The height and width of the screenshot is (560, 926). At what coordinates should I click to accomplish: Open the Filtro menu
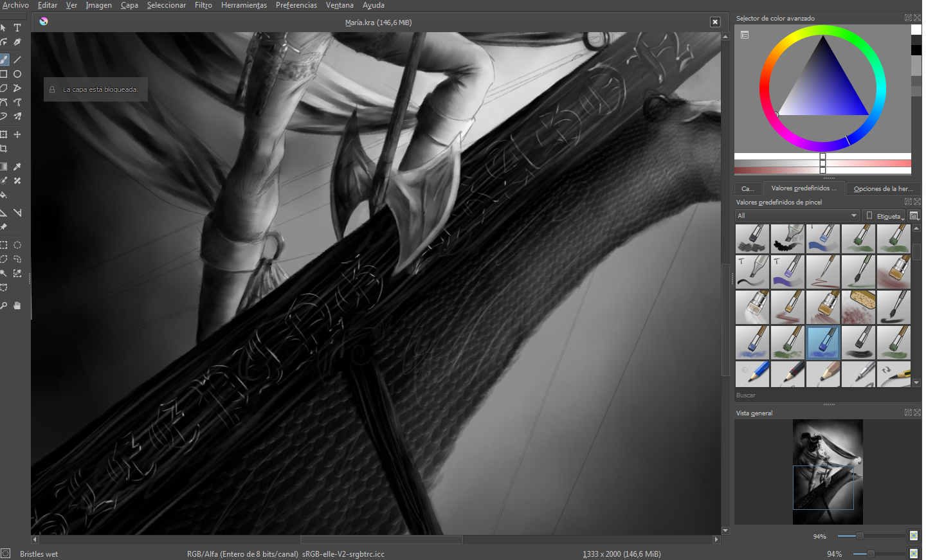[x=203, y=5]
